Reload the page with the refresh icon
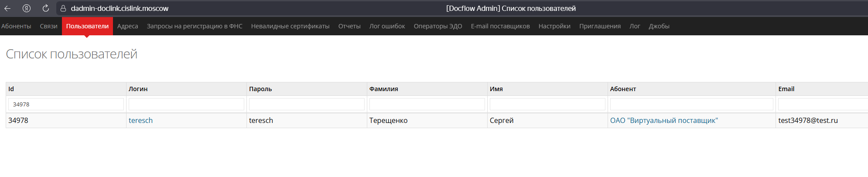The width and height of the screenshot is (868, 177). pyautogui.click(x=46, y=8)
